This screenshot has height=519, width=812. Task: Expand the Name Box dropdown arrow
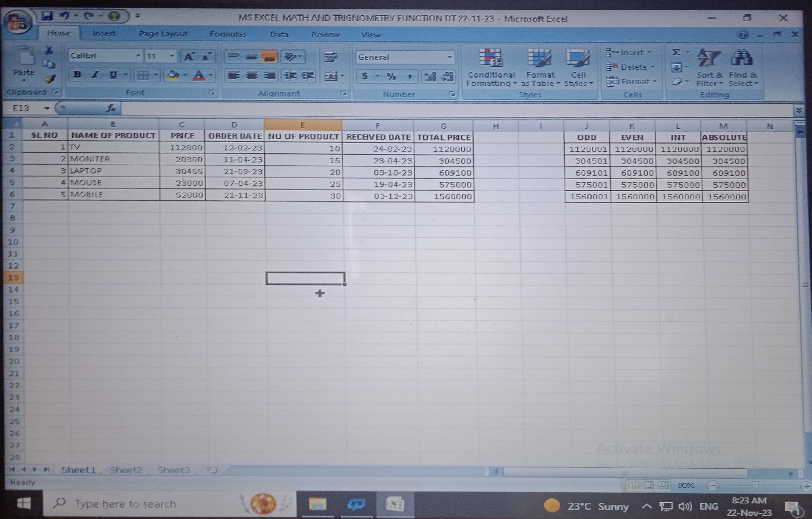click(47, 108)
